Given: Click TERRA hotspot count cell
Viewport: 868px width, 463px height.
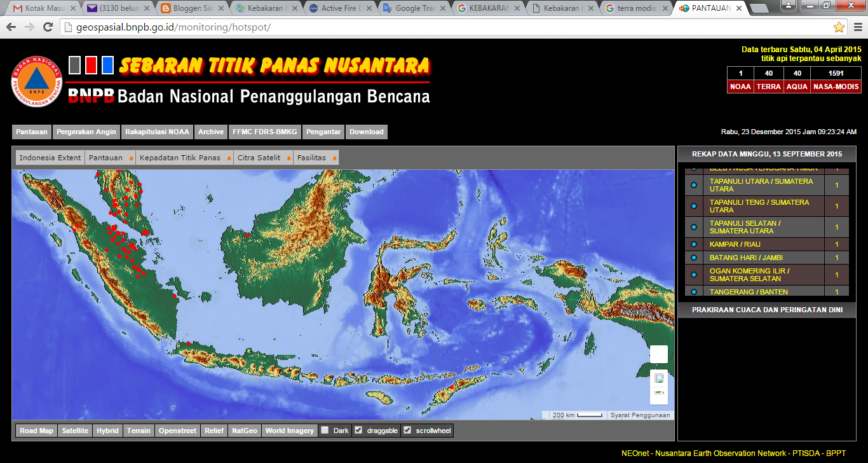Looking at the screenshot, I should pos(768,74).
